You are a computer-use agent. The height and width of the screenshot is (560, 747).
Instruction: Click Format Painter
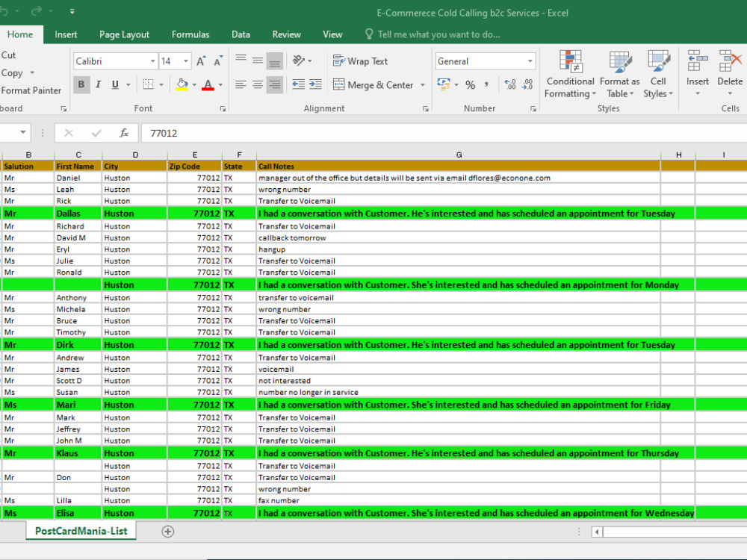pyautogui.click(x=31, y=90)
